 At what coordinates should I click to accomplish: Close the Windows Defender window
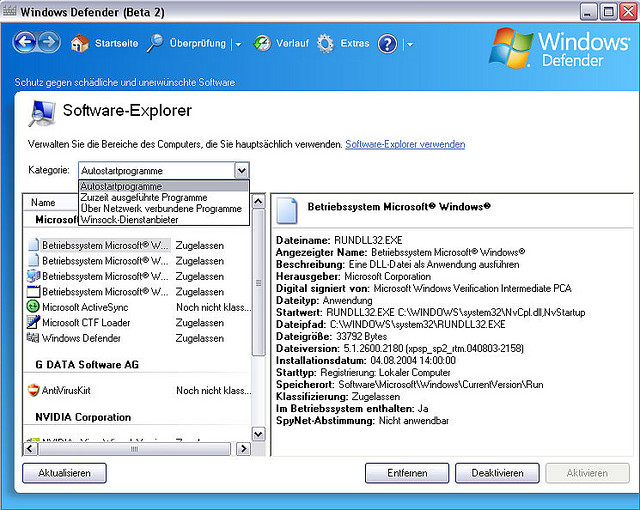click(x=628, y=11)
